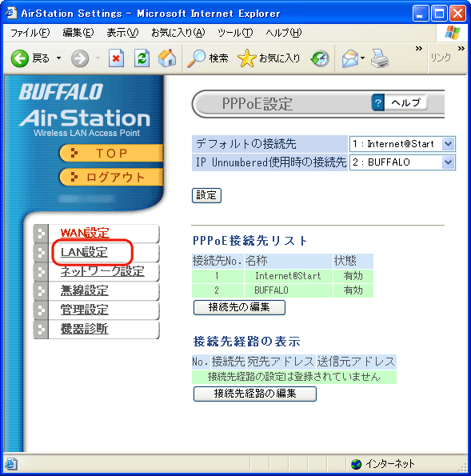The image size is (471, 476).
Task: Click the Print icon
Action: (x=380, y=58)
